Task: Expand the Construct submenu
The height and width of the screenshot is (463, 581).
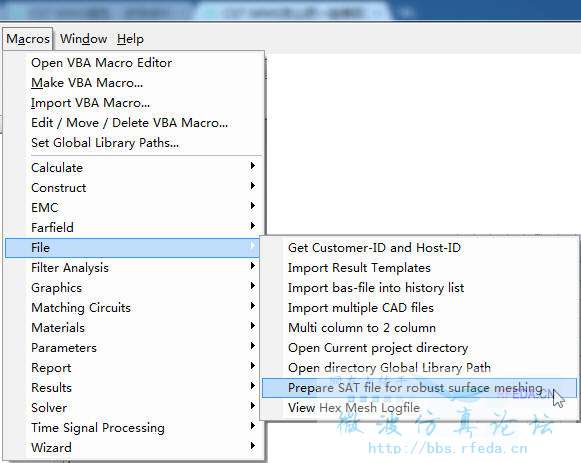Action: (x=133, y=187)
